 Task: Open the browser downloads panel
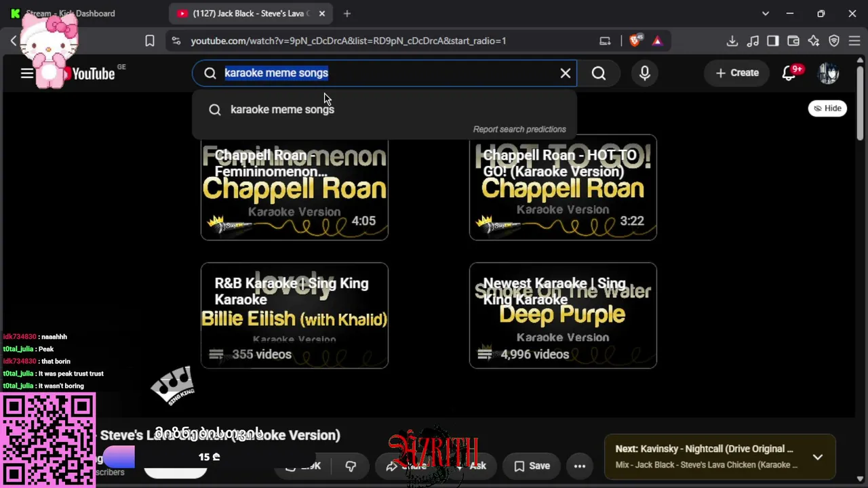coord(732,41)
